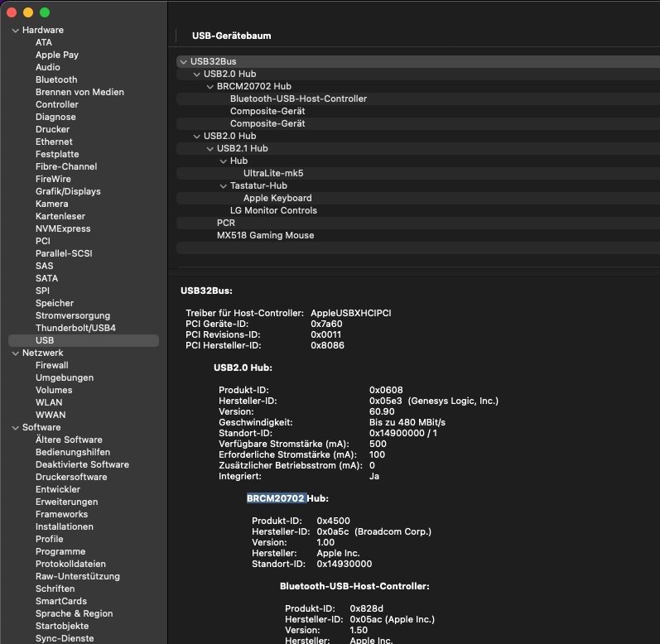Open WWAN in the sidebar

51,415
